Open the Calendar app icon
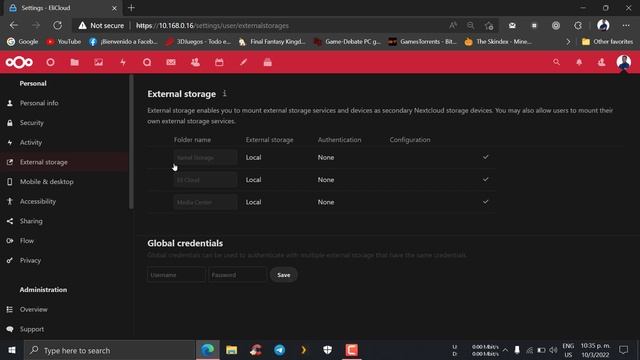Image resolution: width=640 pixels, height=360 pixels. [219, 62]
